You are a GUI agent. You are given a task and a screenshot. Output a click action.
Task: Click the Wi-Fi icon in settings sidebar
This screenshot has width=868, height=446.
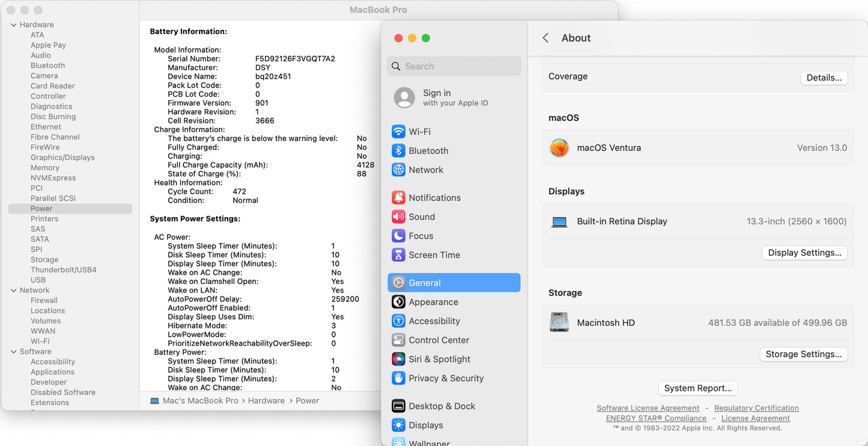tap(398, 131)
